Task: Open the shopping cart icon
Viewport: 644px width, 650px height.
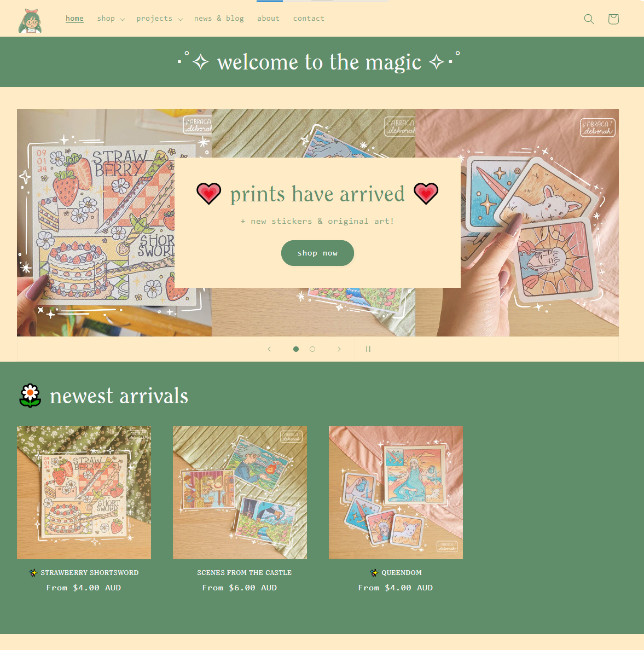Action: click(613, 19)
